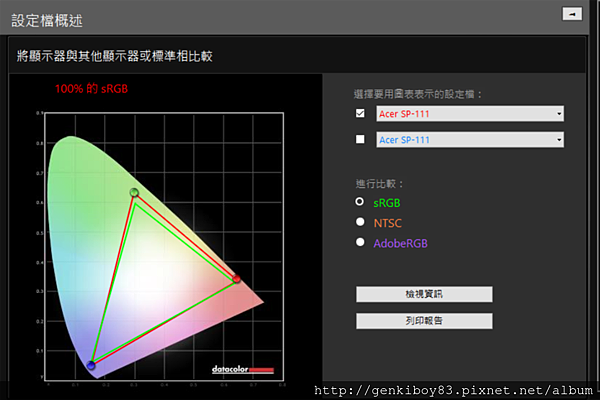Click the 檢視資訊 button

424,294
